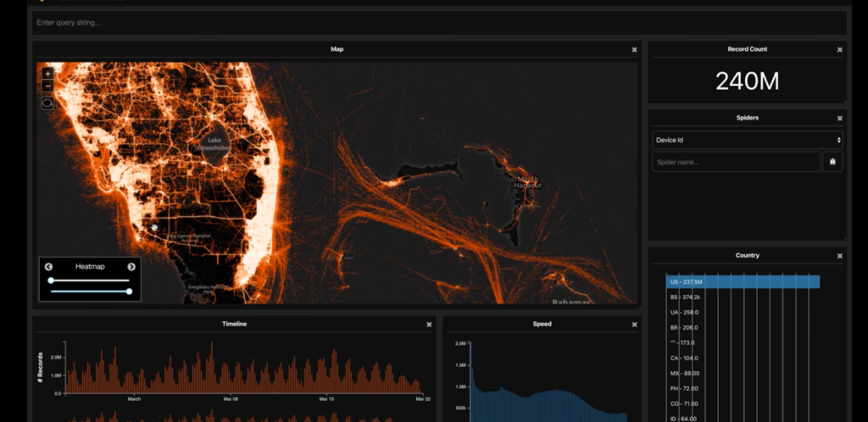
Task: Click the Spiders panel title
Action: (x=748, y=118)
